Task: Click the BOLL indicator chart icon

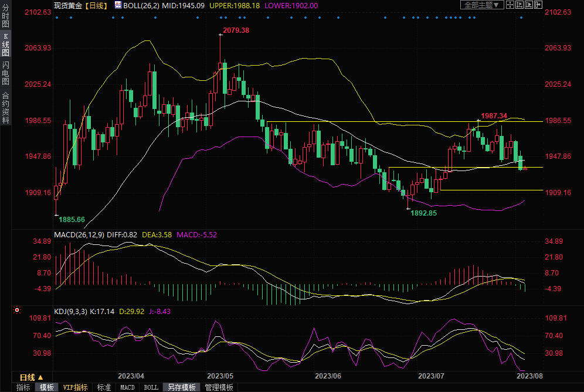Action: point(118,5)
